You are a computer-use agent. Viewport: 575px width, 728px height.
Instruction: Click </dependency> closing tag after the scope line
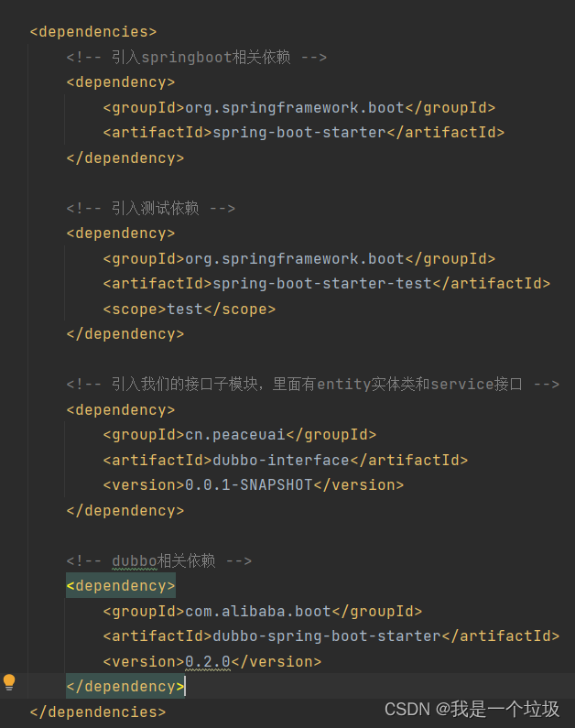[125, 334]
